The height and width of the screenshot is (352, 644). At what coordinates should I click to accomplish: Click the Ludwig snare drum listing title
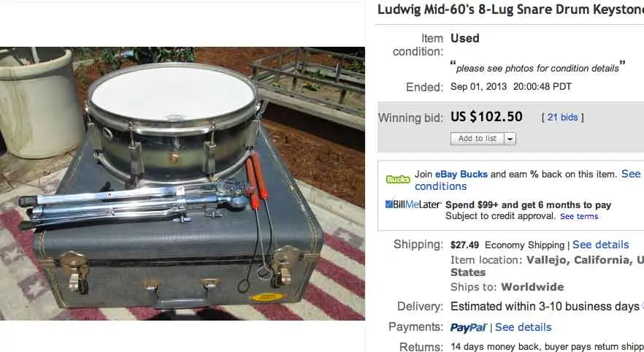pyautogui.click(x=510, y=9)
